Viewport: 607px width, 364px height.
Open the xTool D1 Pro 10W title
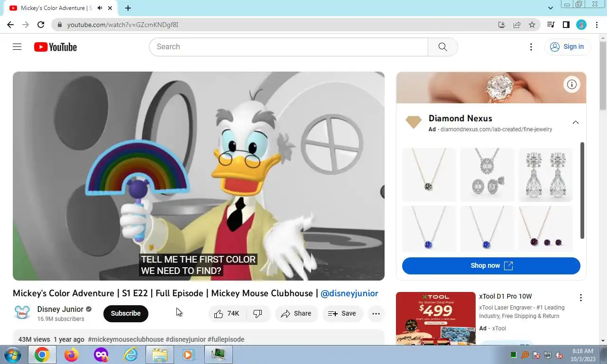pos(506,297)
